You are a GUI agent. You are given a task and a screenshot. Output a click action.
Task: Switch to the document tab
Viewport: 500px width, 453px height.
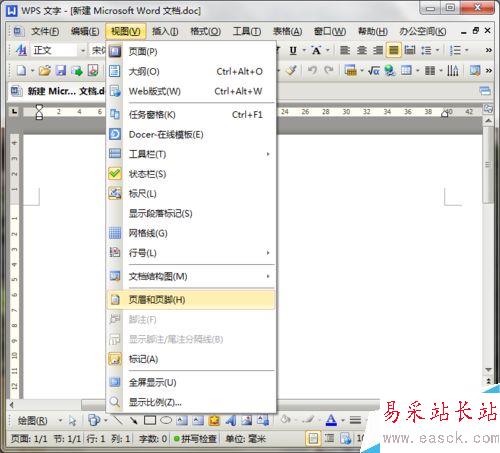pos(57,91)
